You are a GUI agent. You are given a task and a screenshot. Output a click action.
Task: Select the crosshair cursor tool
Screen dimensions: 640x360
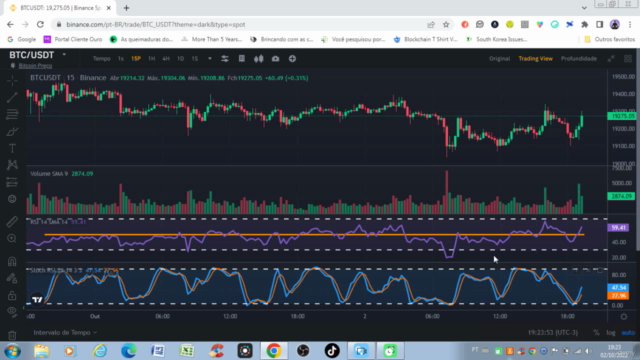[12, 80]
